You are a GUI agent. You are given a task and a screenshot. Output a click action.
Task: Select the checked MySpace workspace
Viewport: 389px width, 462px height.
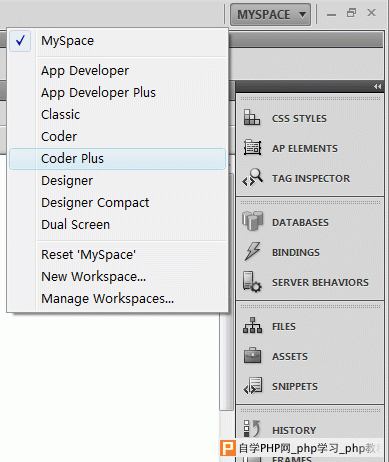(x=117, y=41)
